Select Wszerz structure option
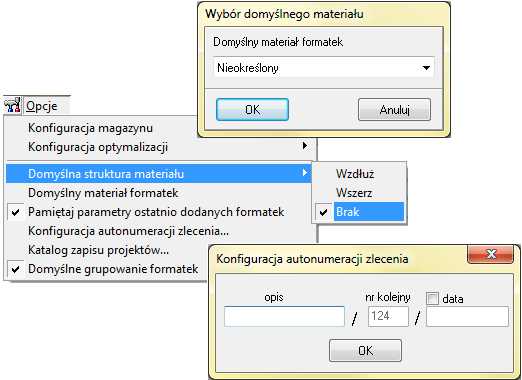The height and width of the screenshot is (380, 522). click(354, 193)
